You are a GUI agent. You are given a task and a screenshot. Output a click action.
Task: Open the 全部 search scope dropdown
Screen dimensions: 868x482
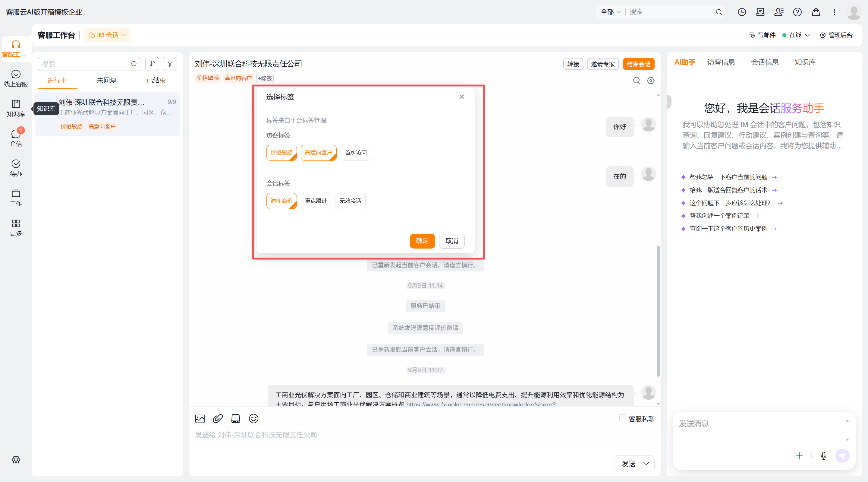610,12
